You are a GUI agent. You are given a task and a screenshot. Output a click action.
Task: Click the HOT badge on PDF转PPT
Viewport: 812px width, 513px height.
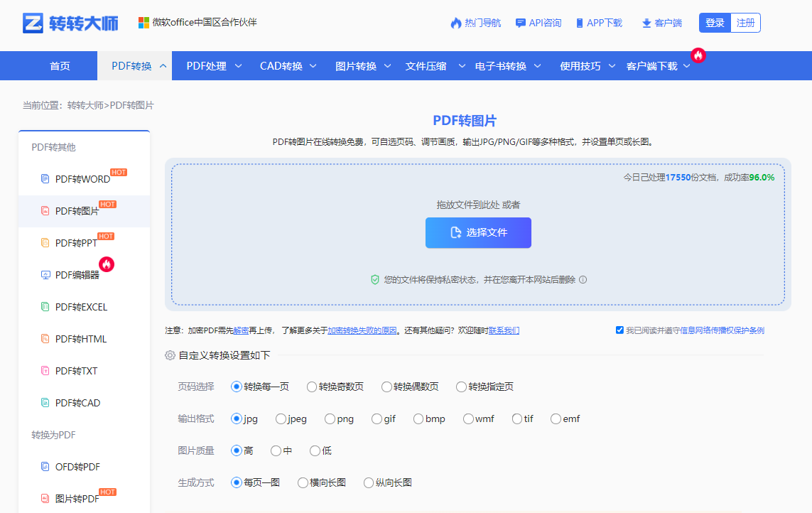click(x=106, y=237)
